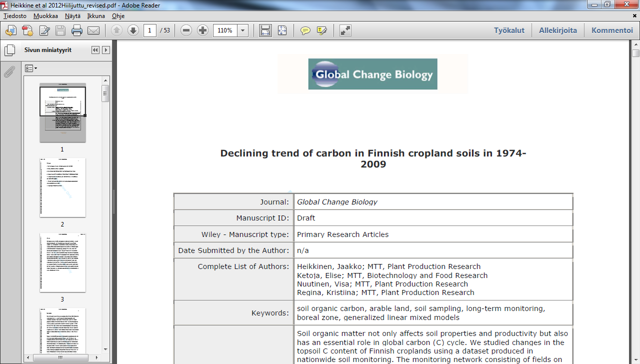
Task: Zoom out with the minus button
Action: [186, 30]
